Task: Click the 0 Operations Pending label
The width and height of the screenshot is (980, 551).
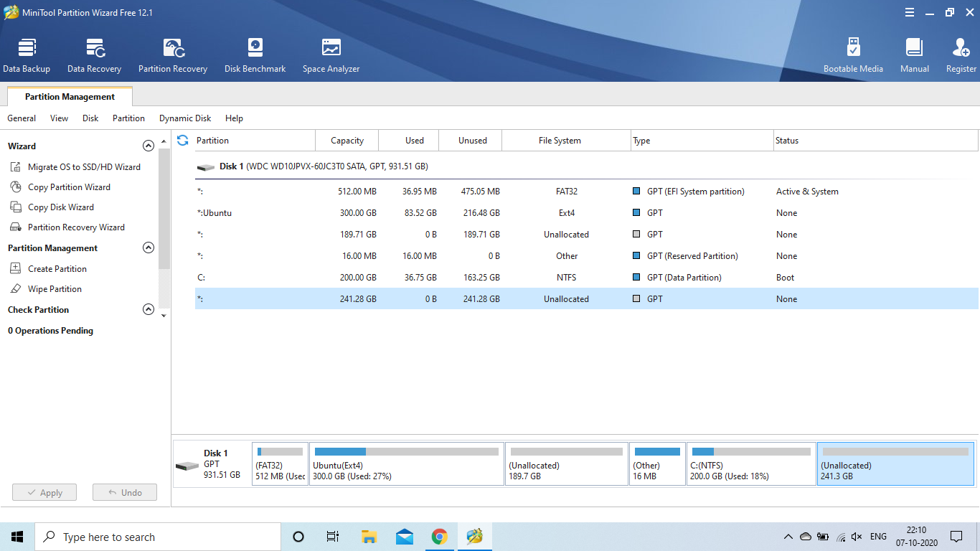Action: point(50,331)
